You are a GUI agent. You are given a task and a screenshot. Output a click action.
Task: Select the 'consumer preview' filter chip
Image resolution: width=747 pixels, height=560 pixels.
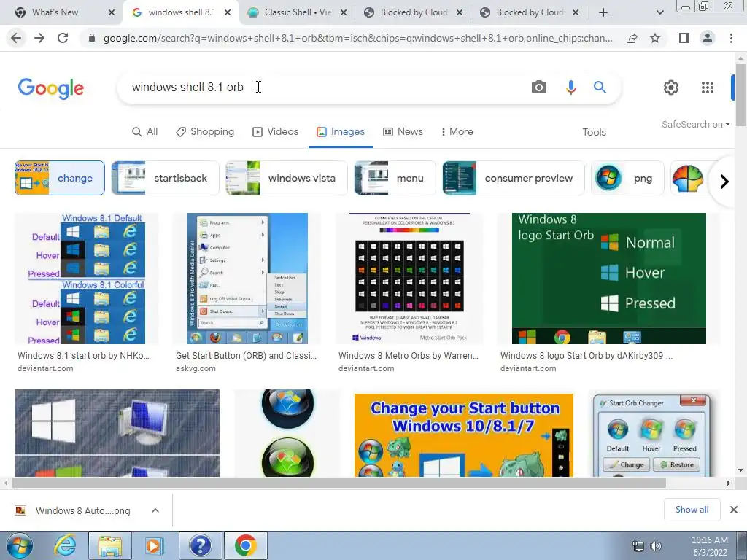coord(513,178)
